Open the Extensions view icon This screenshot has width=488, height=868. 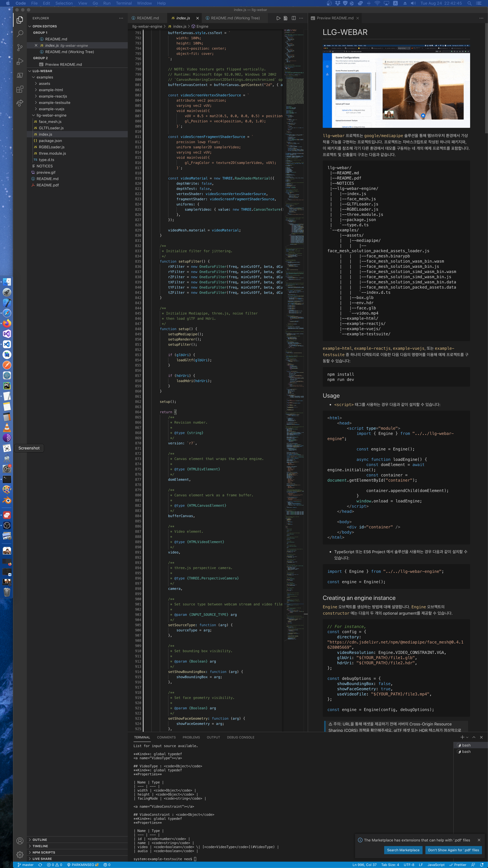tap(20, 89)
